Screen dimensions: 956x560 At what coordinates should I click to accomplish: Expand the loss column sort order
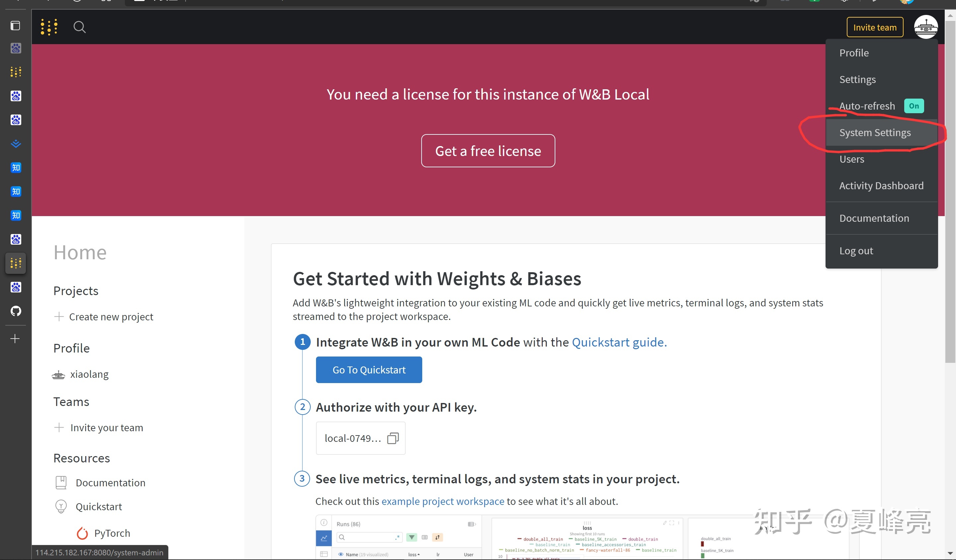point(419,555)
